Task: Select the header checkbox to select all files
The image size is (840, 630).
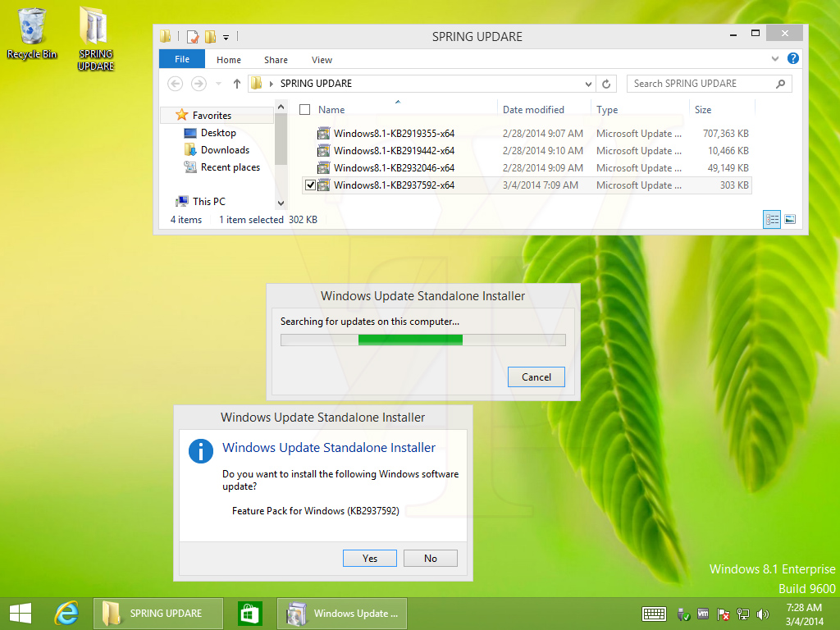Action: point(304,109)
